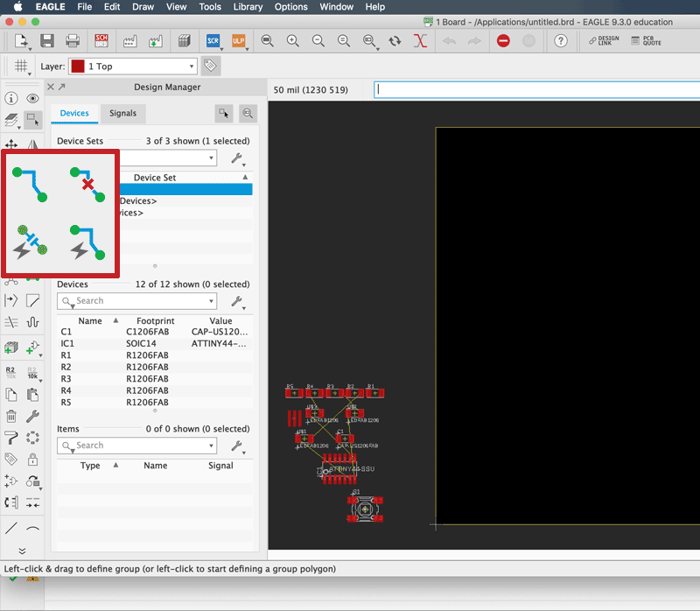Open the CAM processor factory icon

[x=129, y=40]
